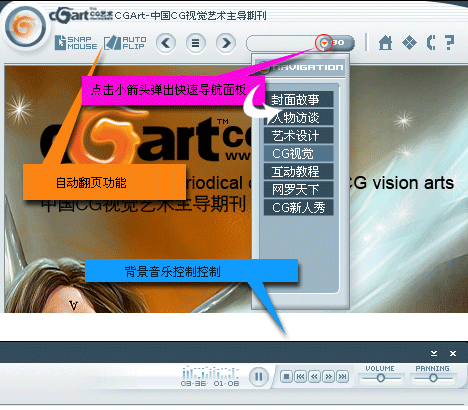Close the music player bar
The width and height of the screenshot is (468, 410).
coord(453,353)
